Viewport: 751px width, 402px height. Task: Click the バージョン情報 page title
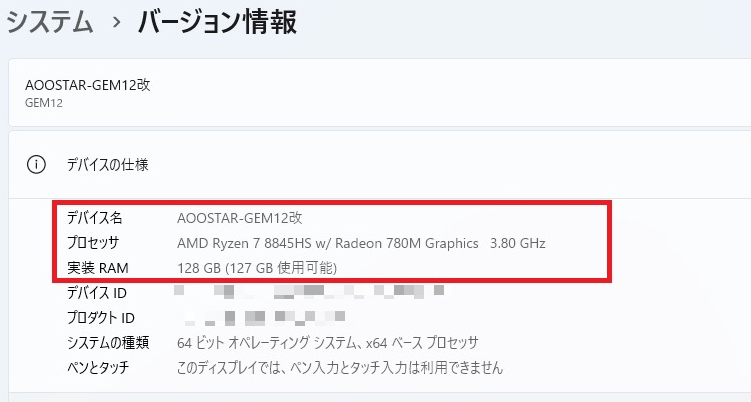[217, 21]
